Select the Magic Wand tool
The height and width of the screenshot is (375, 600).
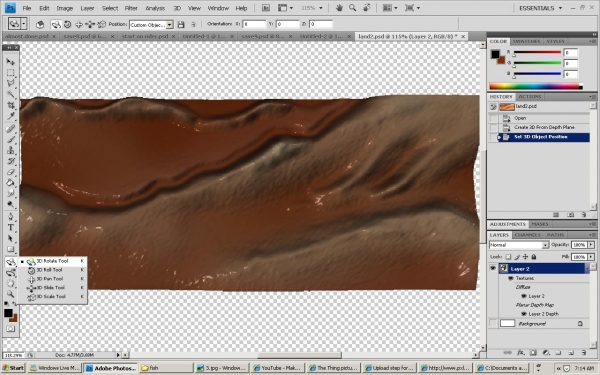tap(10, 95)
